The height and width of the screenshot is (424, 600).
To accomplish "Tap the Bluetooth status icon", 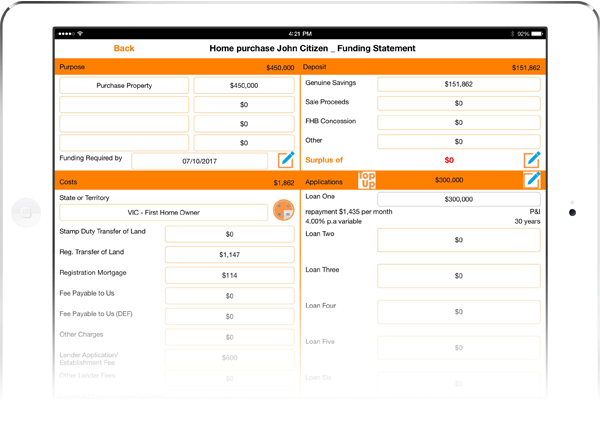I will tap(512, 34).
